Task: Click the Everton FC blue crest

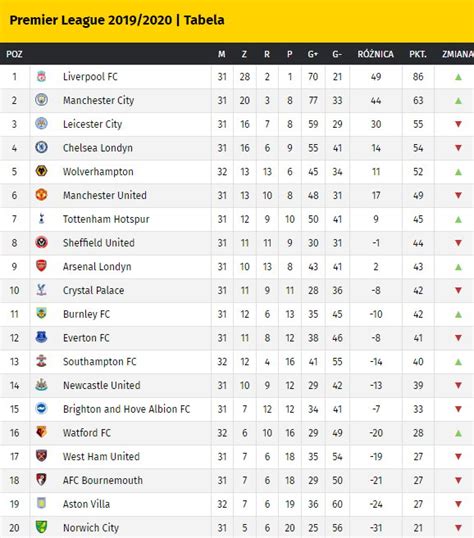Action: (x=42, y=337)
